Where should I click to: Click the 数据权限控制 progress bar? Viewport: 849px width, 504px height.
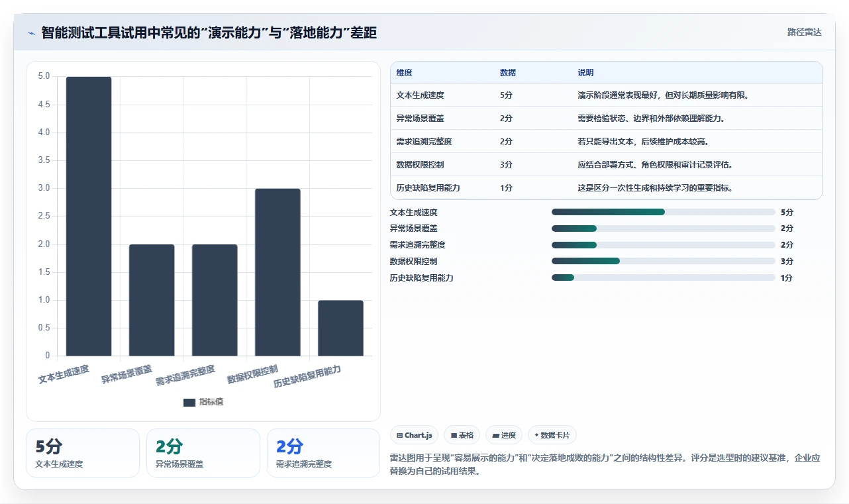click(663, 262)
